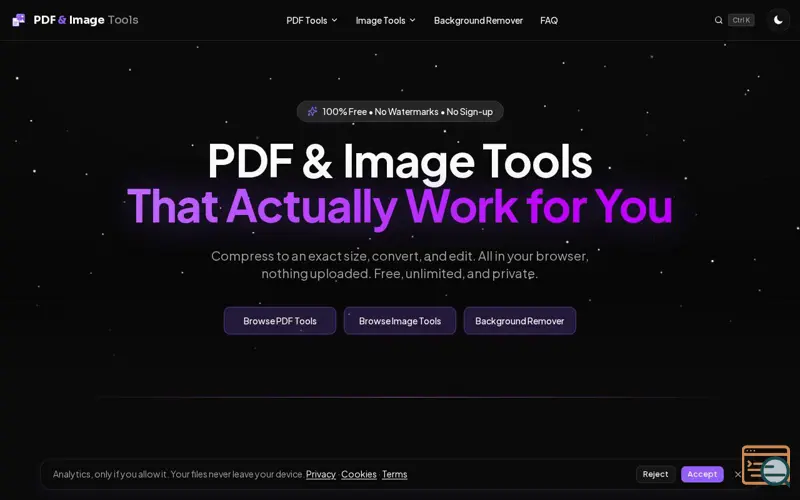This screenshot has height=500, width=800.
Task: Click Browse PDF Tools button
Action: (280, 321)
